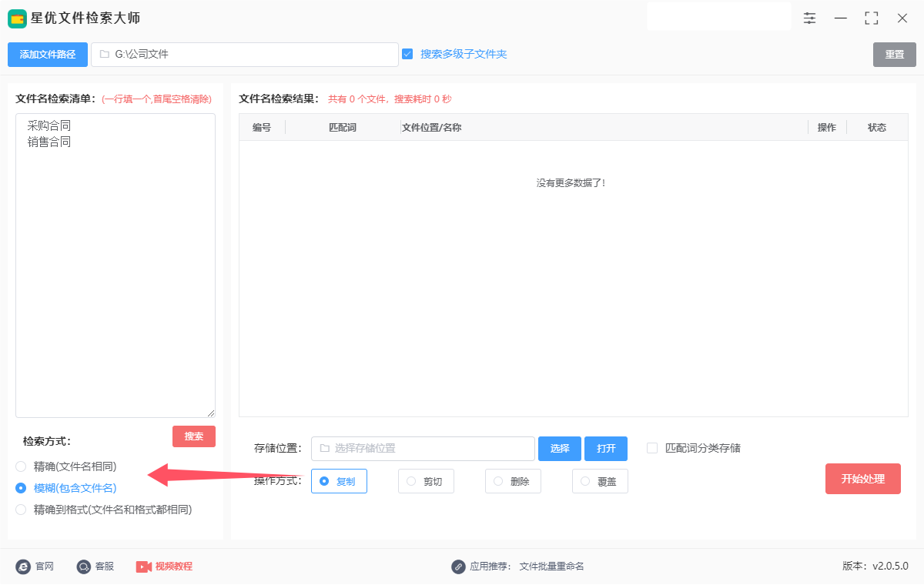The height and width of the screenshot is (585, 924).
Task: Click the 选择存储位置 input field
Action: 423,449
